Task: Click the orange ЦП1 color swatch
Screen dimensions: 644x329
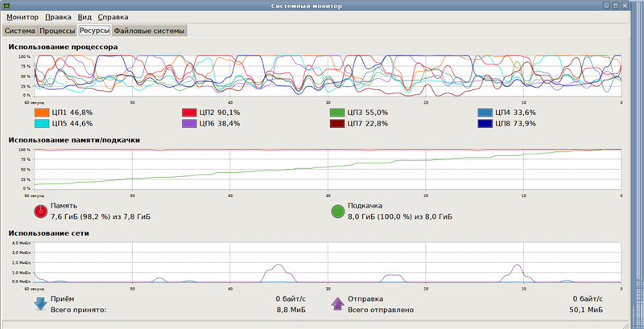Action: pos(41,113)
